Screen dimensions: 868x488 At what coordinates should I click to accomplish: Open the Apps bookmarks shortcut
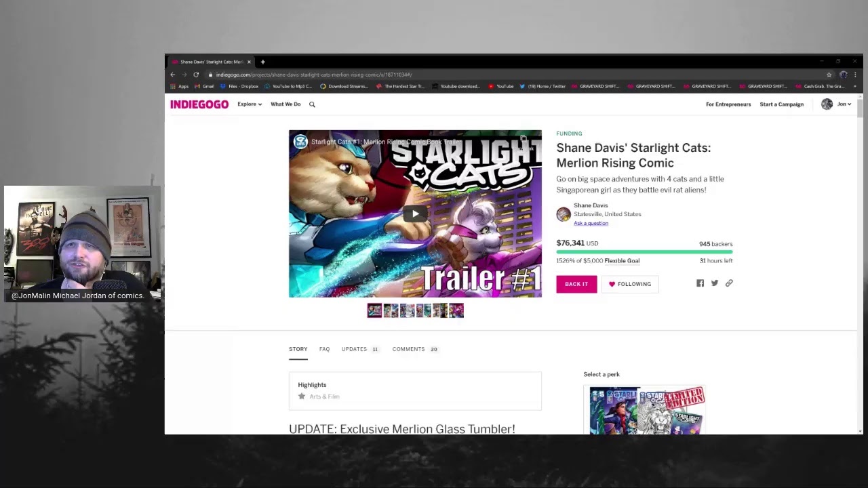pos(180,86)
